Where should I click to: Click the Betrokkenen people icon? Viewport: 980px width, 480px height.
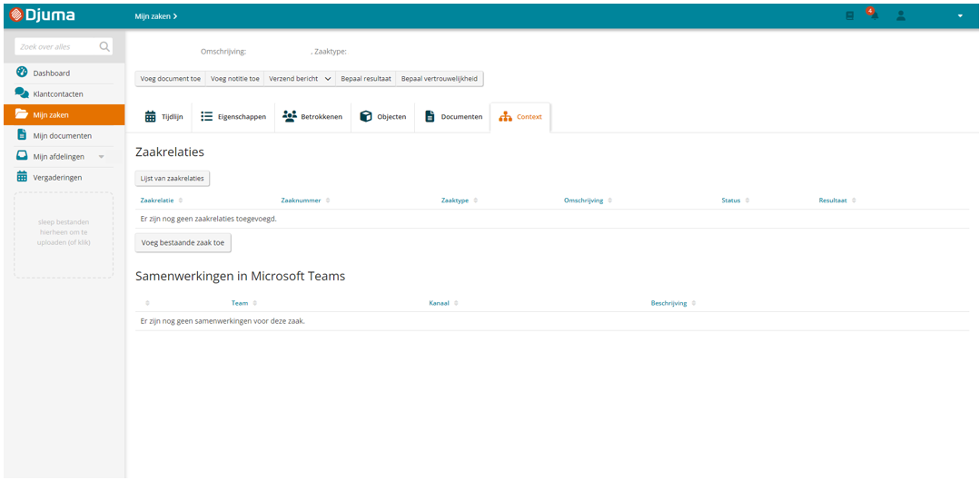pyautogui.click(x=290, y=117)
